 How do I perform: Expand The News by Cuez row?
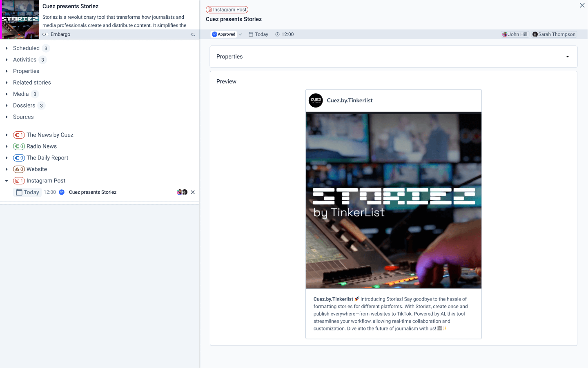7,135
